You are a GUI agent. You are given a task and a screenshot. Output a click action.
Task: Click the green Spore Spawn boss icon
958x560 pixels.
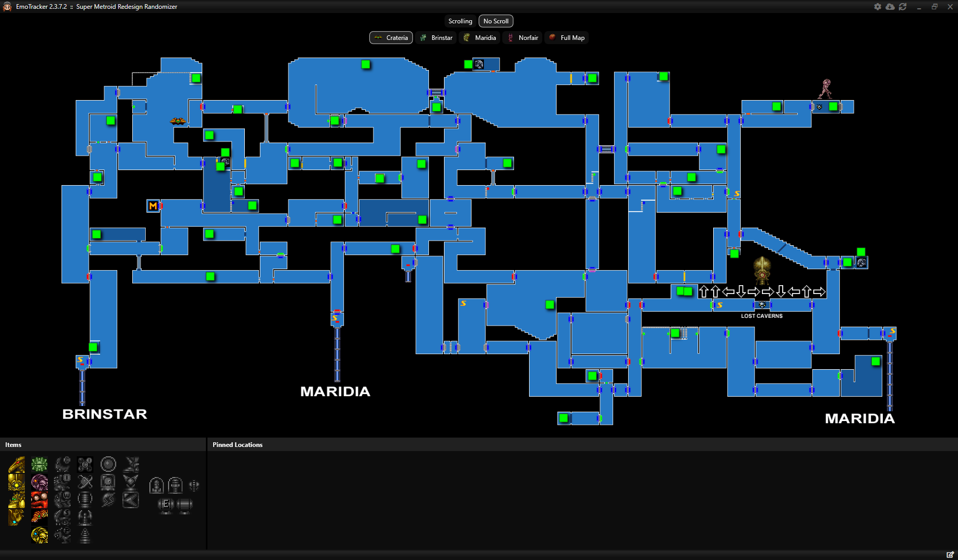click(x=39, y=465)
